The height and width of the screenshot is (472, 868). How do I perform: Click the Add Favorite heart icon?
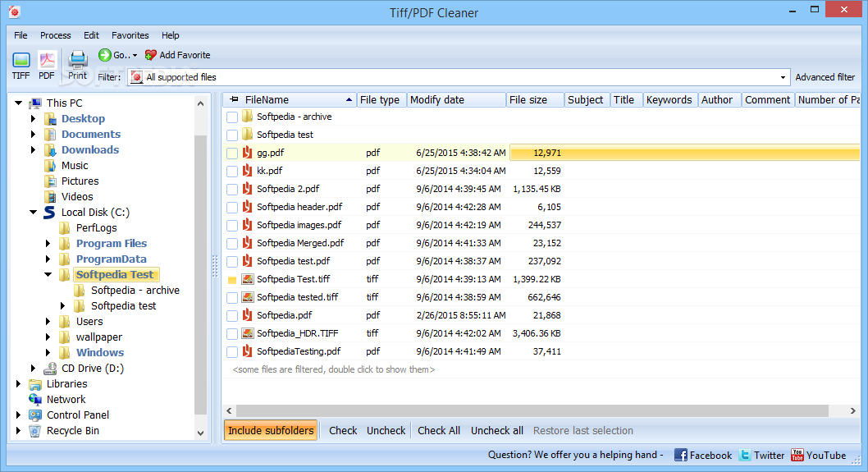coord(151,55)
